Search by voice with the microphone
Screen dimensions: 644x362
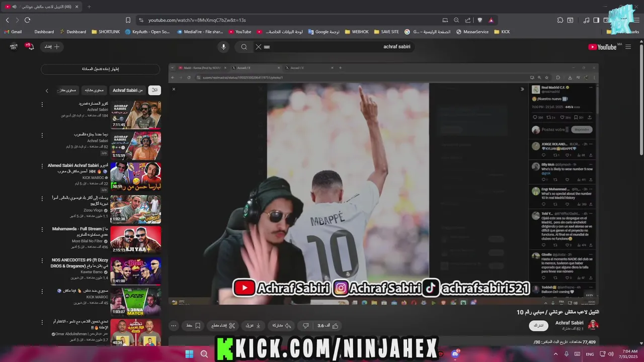(x=224, y=47)
